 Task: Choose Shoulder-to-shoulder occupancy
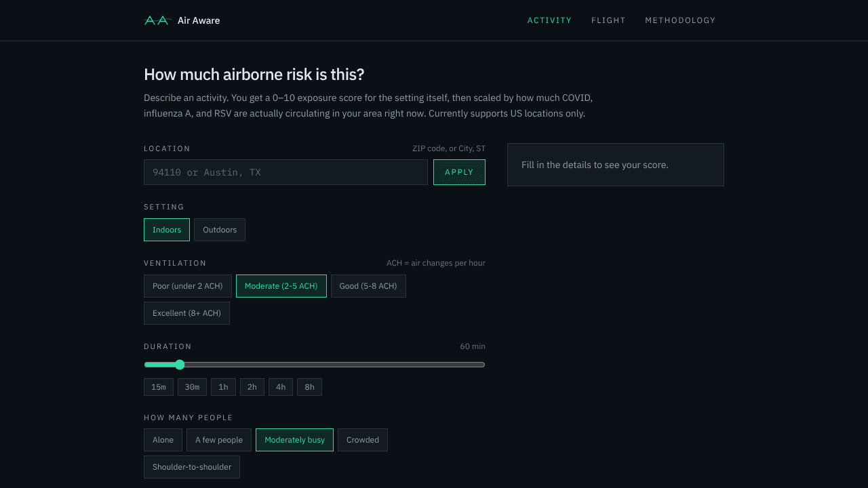[x=192, y=467]
